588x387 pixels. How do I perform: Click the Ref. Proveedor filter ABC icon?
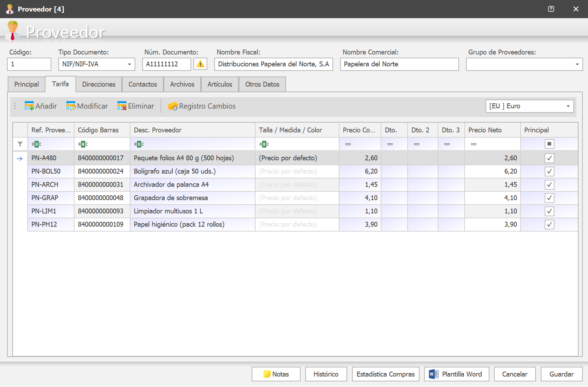[36, 144]
